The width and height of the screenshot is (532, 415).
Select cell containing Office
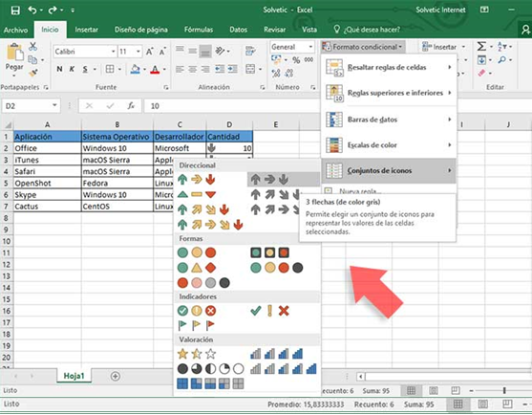48,148
